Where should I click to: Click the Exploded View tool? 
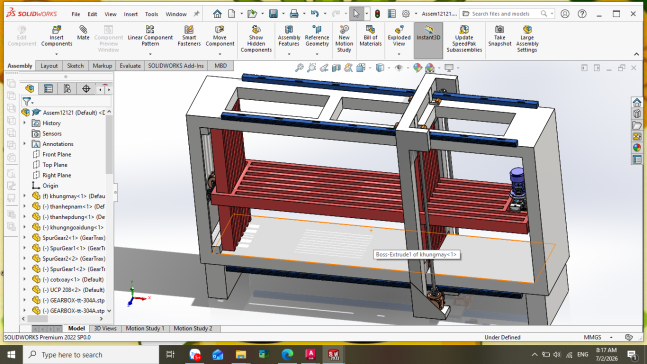(399, 36)
